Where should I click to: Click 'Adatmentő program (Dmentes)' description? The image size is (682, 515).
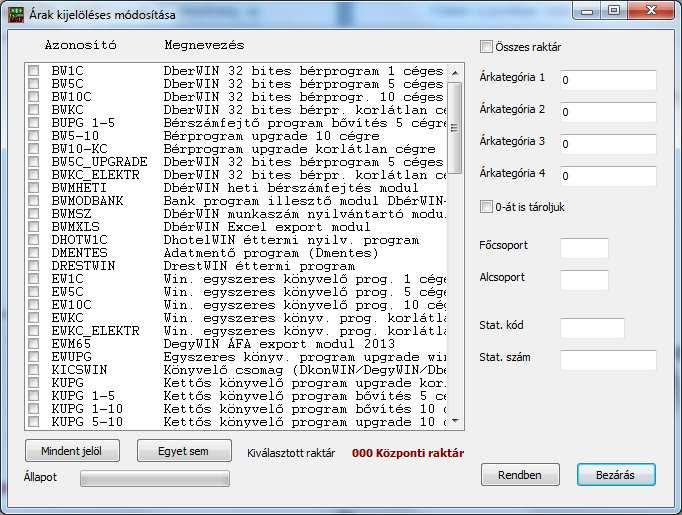271,253
